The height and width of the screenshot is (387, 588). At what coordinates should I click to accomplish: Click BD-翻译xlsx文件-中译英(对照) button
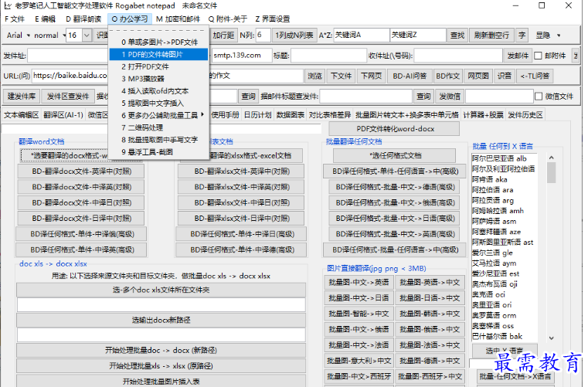(x=242, y=187)
